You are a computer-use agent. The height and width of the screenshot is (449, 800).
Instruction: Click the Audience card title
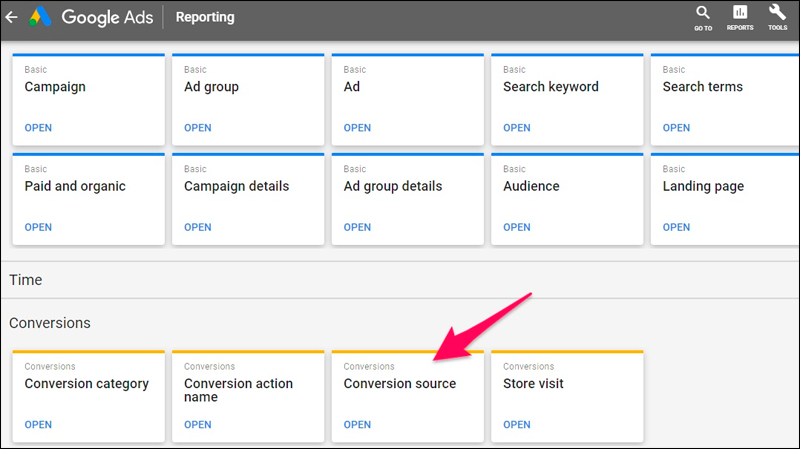tap(531, 186)
